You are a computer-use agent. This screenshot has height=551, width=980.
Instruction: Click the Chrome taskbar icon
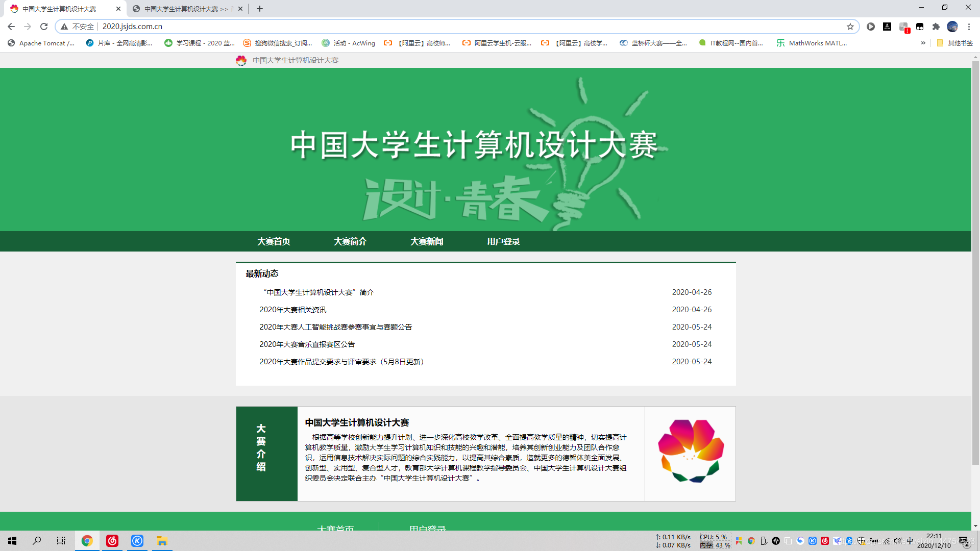87,541
